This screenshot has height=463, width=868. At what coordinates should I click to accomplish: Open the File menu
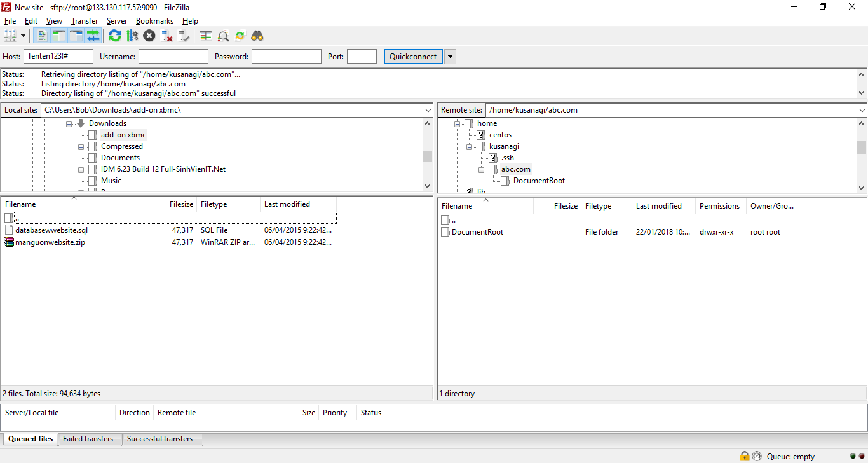10,21
